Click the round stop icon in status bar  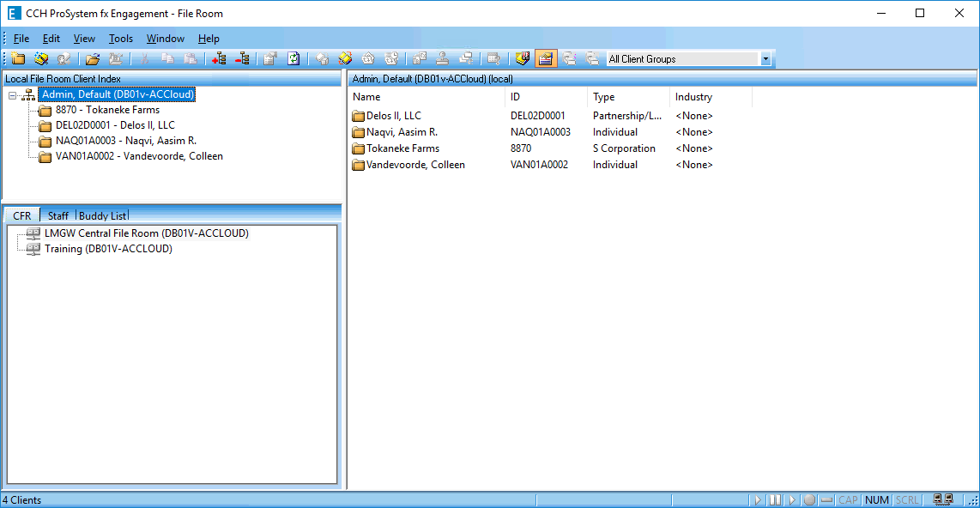pyautogui.click(x=809, y=500)
